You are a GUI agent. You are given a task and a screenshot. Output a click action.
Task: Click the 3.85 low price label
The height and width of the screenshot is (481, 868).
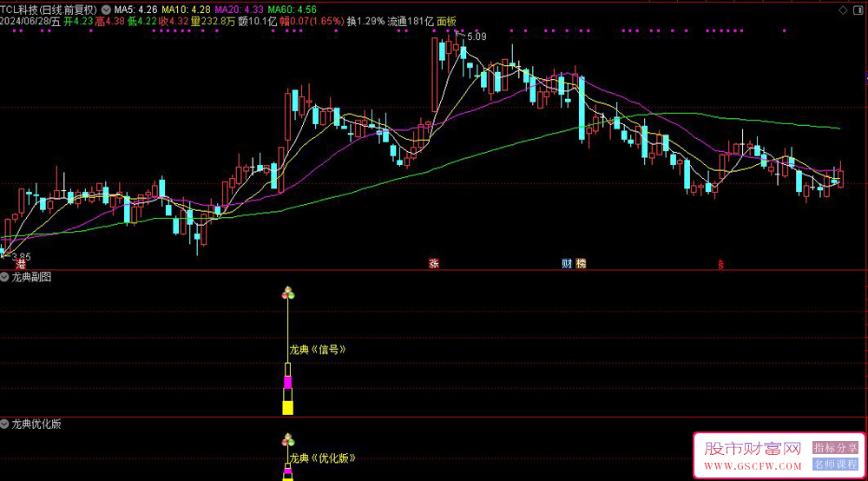pyautogui.click(x=21, y=257)
